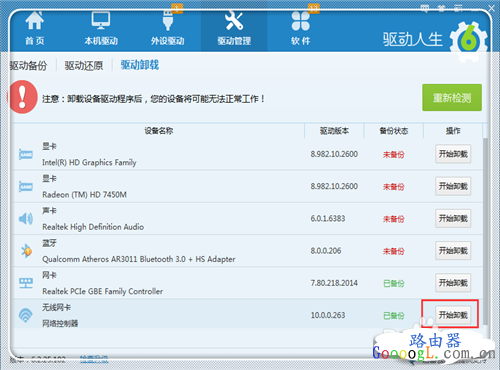Close the window with the X button

(491, 9)
